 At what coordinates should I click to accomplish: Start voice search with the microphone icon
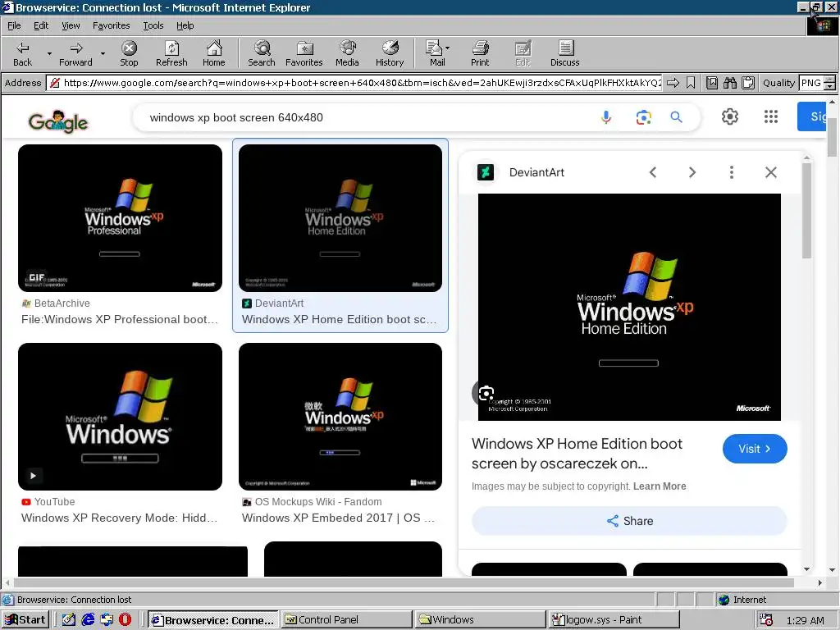click(606, 117)
